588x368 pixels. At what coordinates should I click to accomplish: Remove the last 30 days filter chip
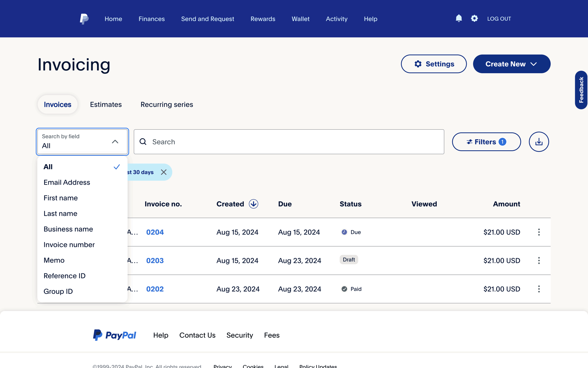(164, 172)
